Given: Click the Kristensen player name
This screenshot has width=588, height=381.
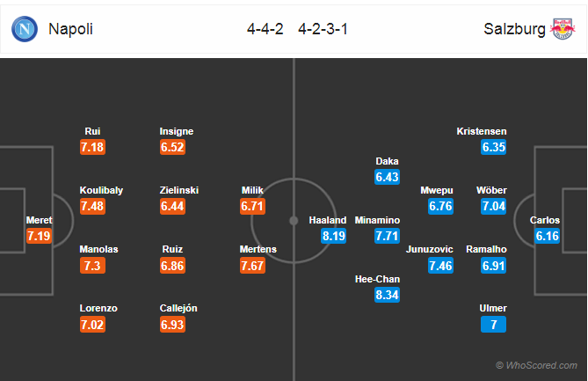Looking at the screenshot, I should coord(482,131).
